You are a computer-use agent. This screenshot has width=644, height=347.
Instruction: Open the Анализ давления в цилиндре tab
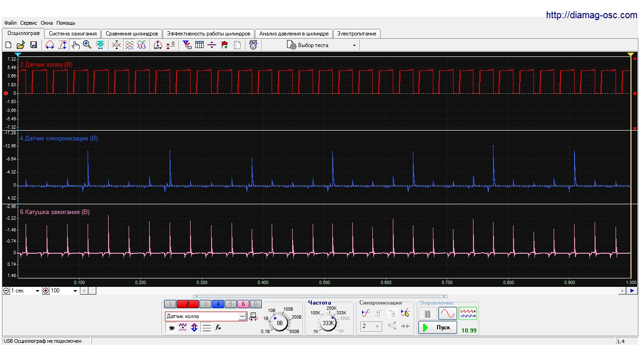[x=294, y=34]
